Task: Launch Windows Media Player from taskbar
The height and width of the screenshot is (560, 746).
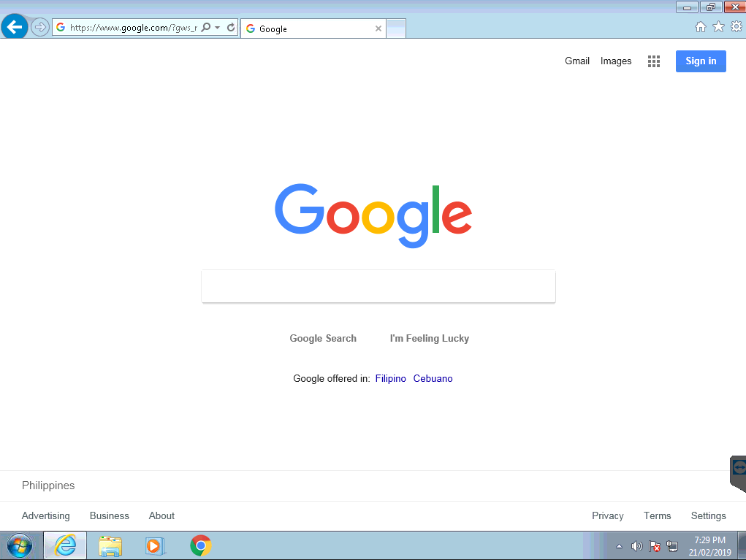Action: (x=155, y=545)
